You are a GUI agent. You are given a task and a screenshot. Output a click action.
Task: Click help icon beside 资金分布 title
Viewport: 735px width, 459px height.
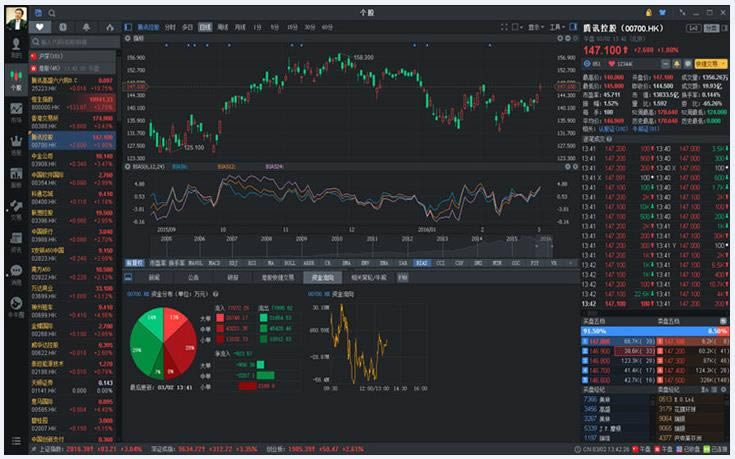tap(216, 294)
